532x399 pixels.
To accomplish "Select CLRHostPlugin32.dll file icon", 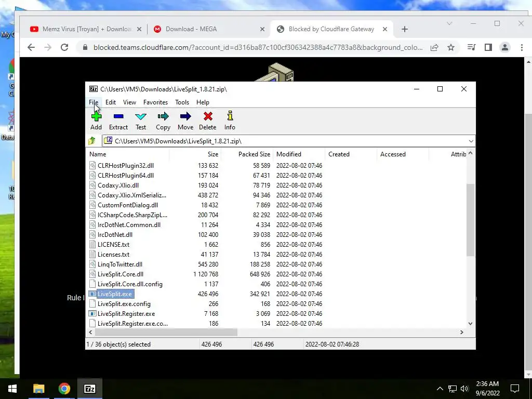I will [x=92, y=165].
